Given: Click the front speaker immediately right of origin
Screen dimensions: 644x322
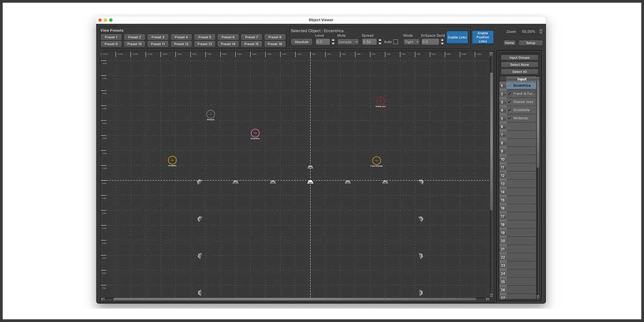Looking at the screenshot, I should click(348, 182).
